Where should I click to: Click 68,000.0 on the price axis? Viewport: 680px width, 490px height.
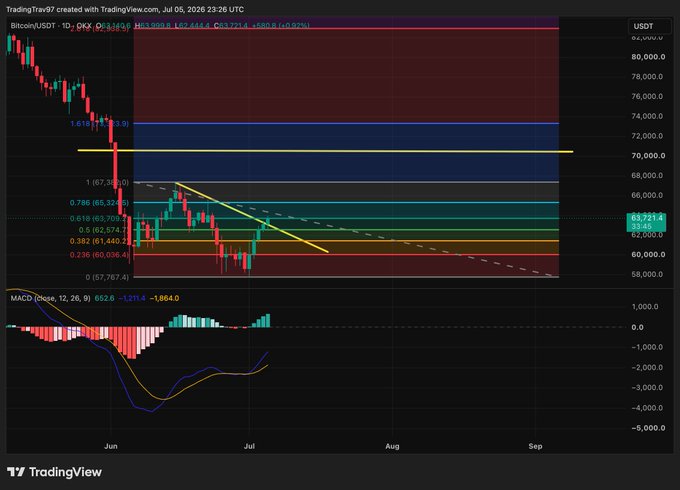coord(647,176)
